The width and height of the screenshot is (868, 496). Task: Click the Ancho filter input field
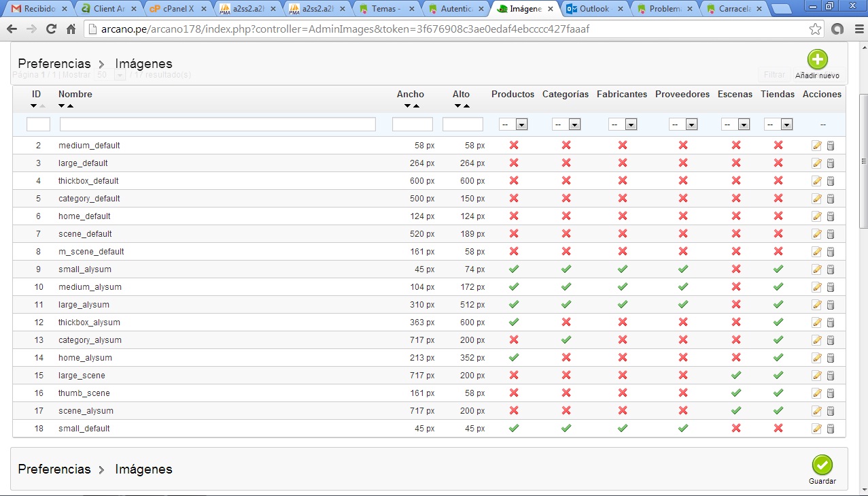tap(413, 125)
